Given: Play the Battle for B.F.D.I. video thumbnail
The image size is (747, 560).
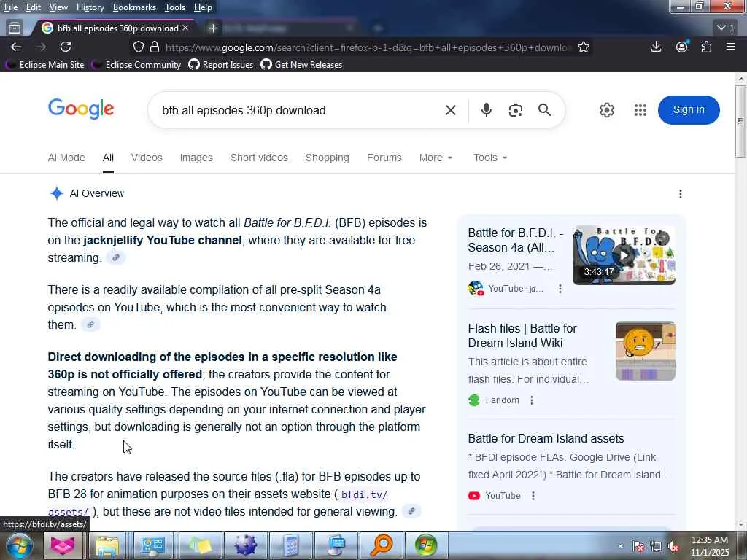Looking at the screenshot, I should tap(624, 255).
